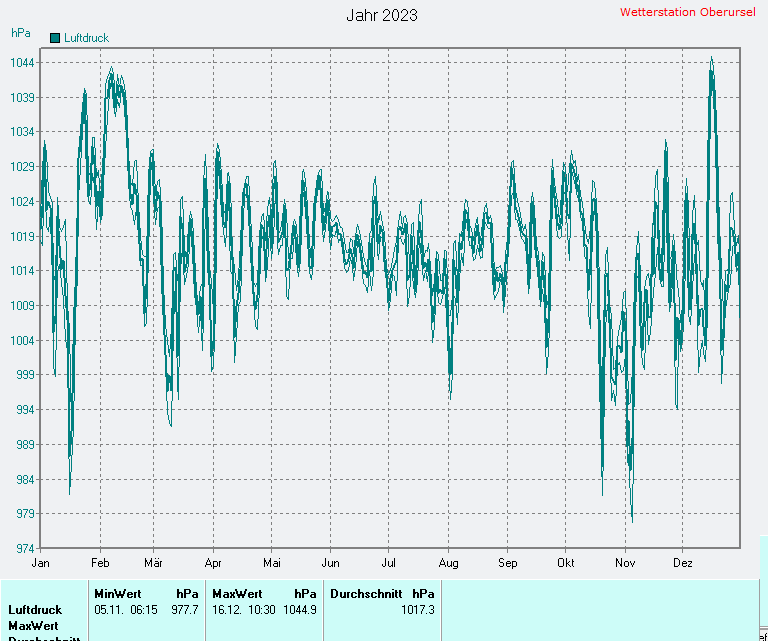This screenshot has width=768, height=641.
Task: Click the 1019 y-axis value
Action: coord(22,237)
